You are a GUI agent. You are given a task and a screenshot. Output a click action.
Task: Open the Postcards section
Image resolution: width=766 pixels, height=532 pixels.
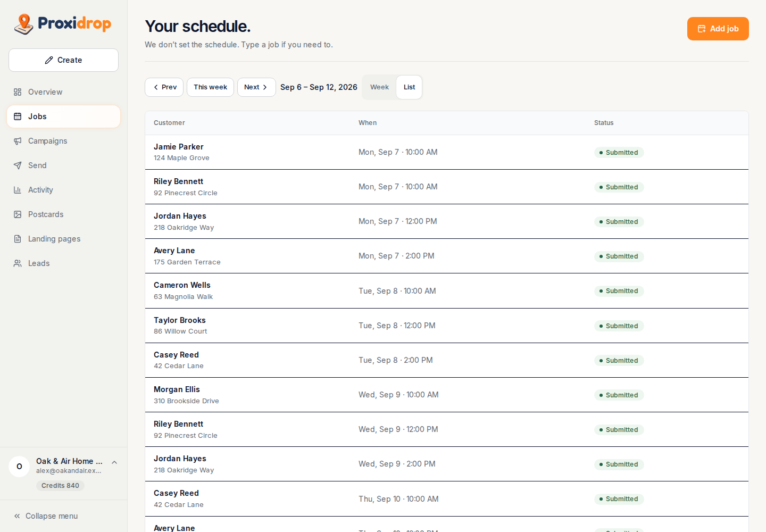[x=64, y=214]
